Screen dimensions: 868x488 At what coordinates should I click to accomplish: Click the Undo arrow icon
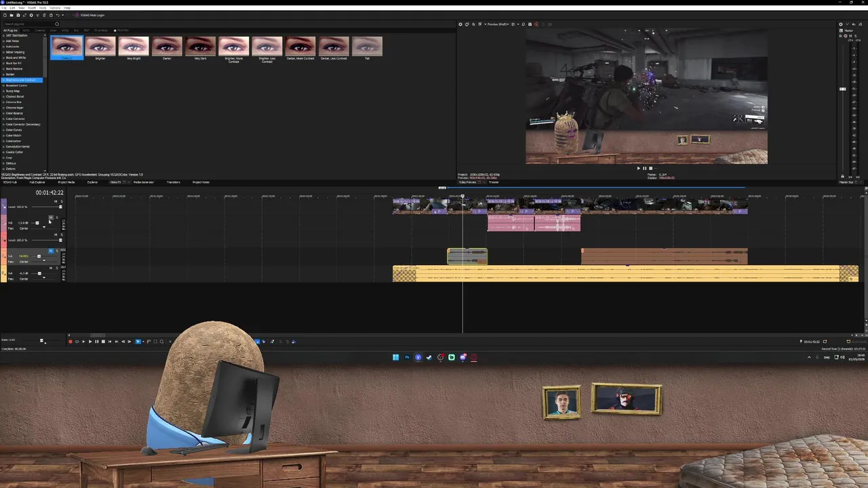(x=58, y=15)
